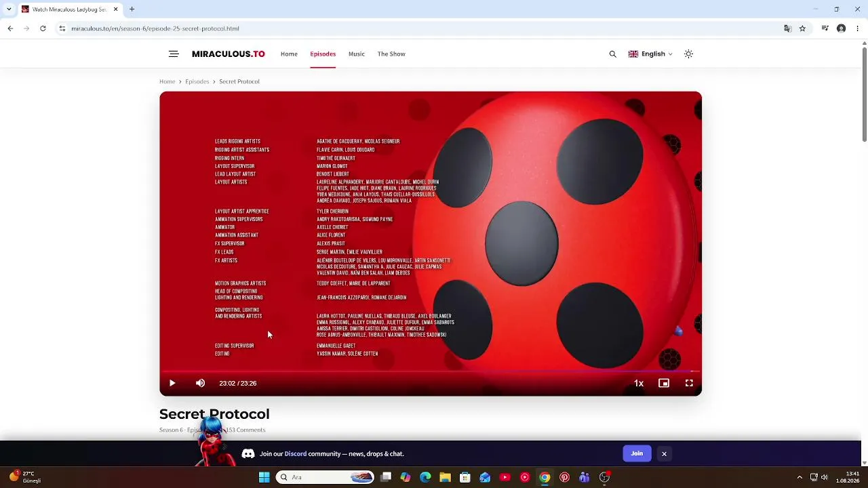This screenshot has width=868, height=488.
Task: Launch Copilot from the taskbar
Action: coord(406,477)
